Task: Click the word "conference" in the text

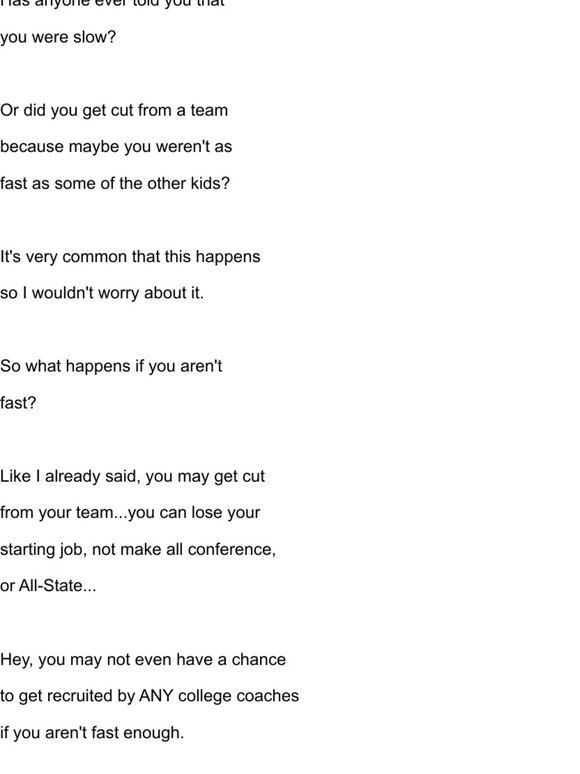Action: tap(230, 549)
